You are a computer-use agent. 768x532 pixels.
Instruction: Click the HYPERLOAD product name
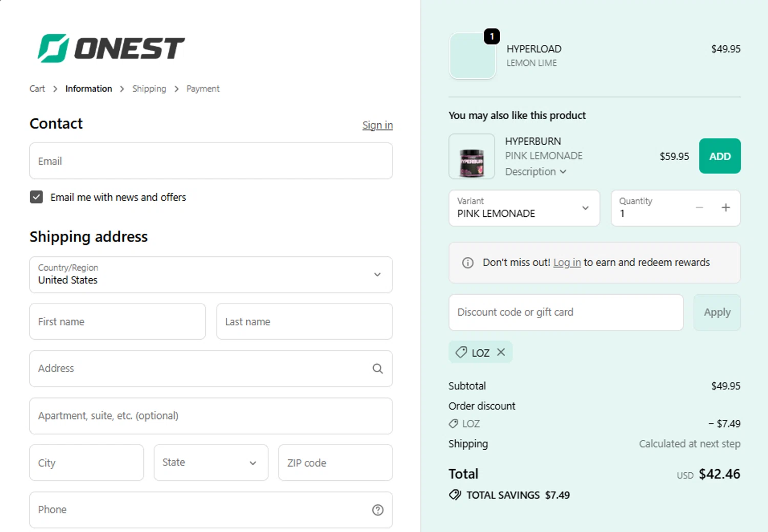(534, 49)
